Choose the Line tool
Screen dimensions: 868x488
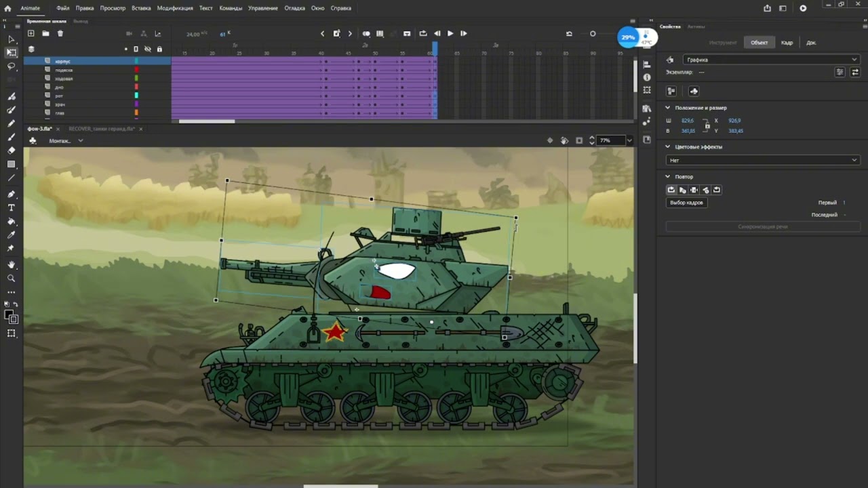(x=12, y=178)
